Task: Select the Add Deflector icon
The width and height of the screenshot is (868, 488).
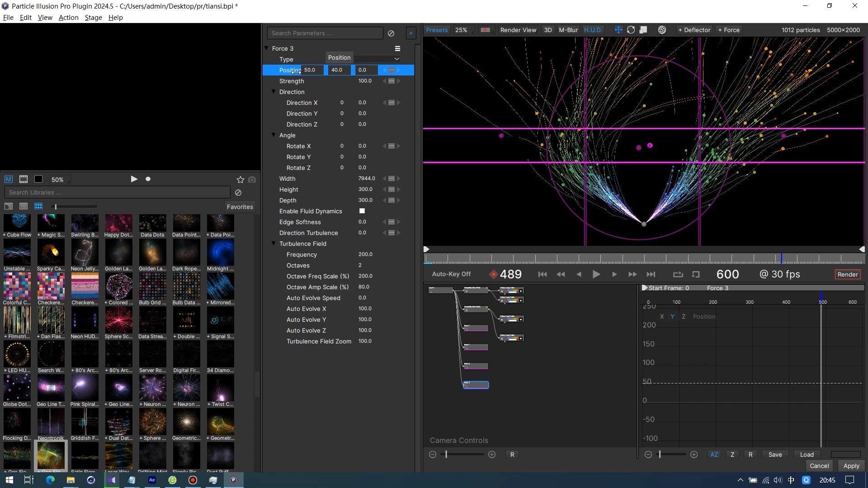Action: pos(693,30)
